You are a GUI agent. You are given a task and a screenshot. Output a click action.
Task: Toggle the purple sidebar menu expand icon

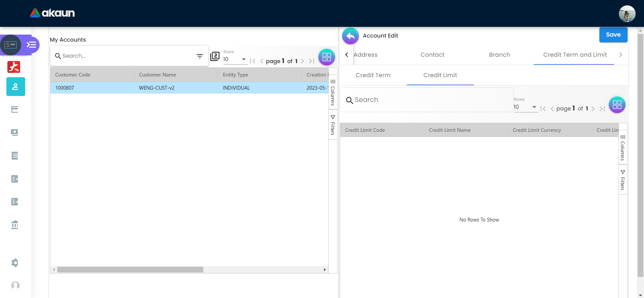(x=32, y=45)
